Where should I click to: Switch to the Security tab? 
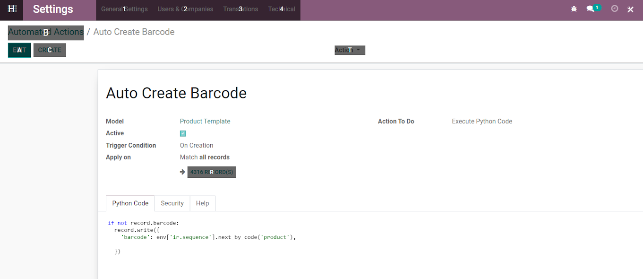[x=172, y=203]
